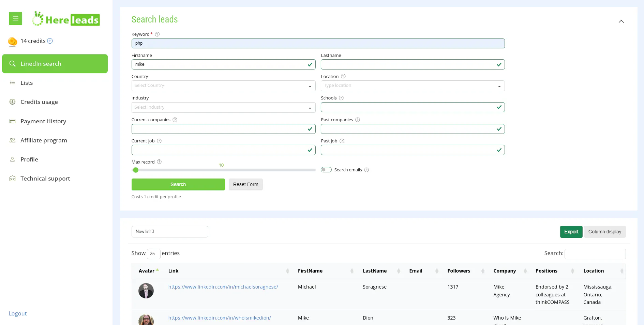
Task: Sort table by Email column arrows
Action: [437, 271]
